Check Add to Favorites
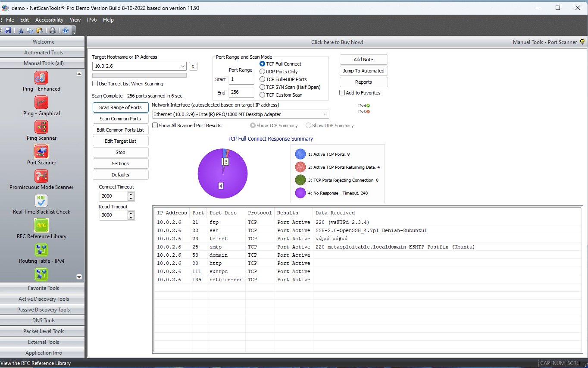 pos(342,93)
